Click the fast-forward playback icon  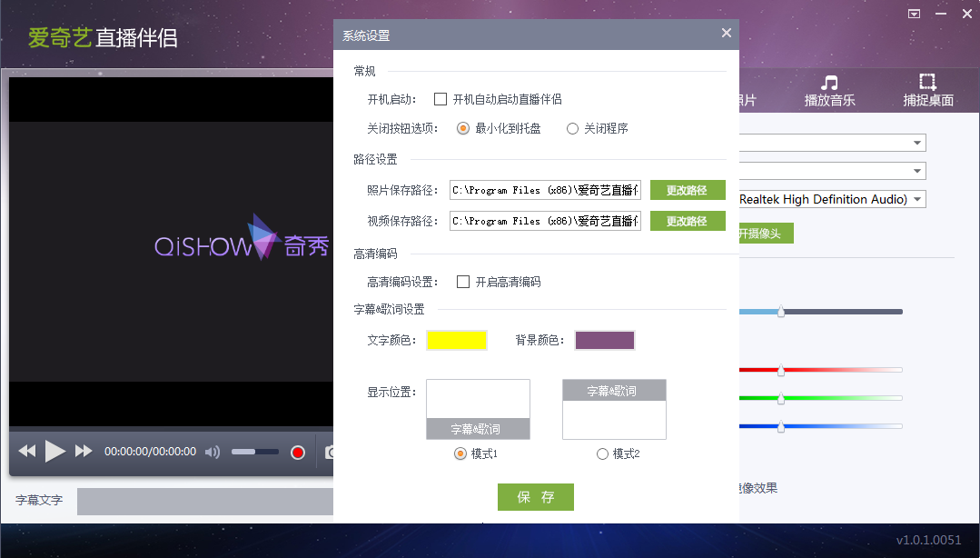pos(84,451)
